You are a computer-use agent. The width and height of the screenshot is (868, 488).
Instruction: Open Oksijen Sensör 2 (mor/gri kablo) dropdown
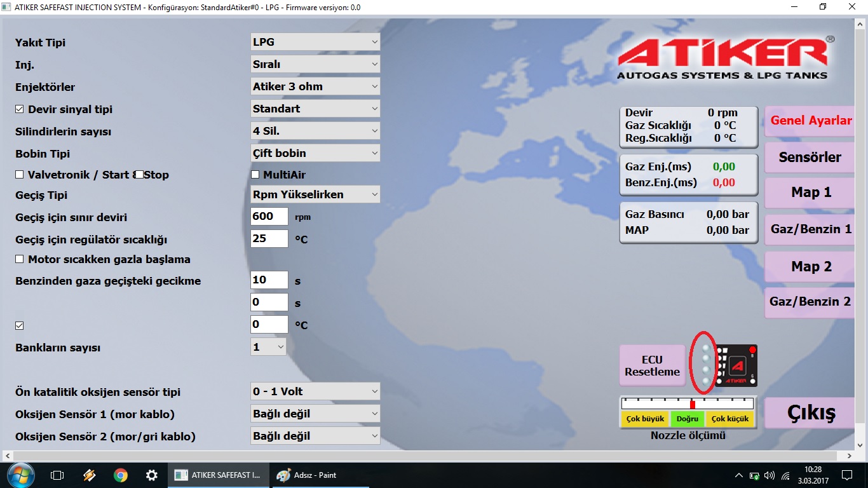coord(316,436)
